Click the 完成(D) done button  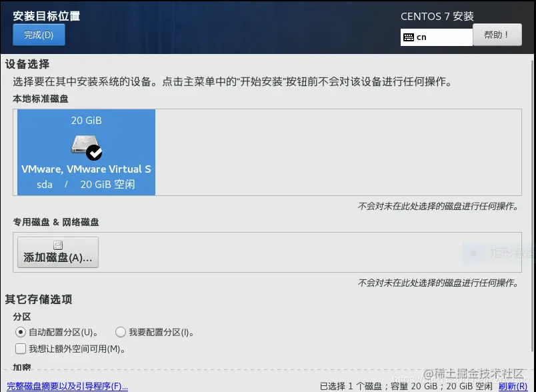click(39, 35)
